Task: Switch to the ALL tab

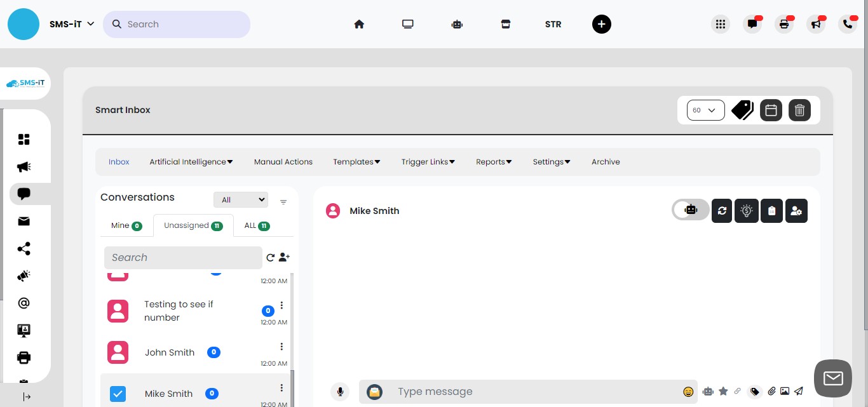Action: [257, 225]
